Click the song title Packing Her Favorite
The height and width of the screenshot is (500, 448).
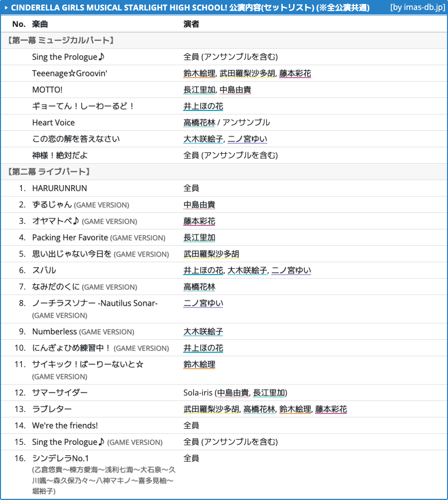[70, 238]
